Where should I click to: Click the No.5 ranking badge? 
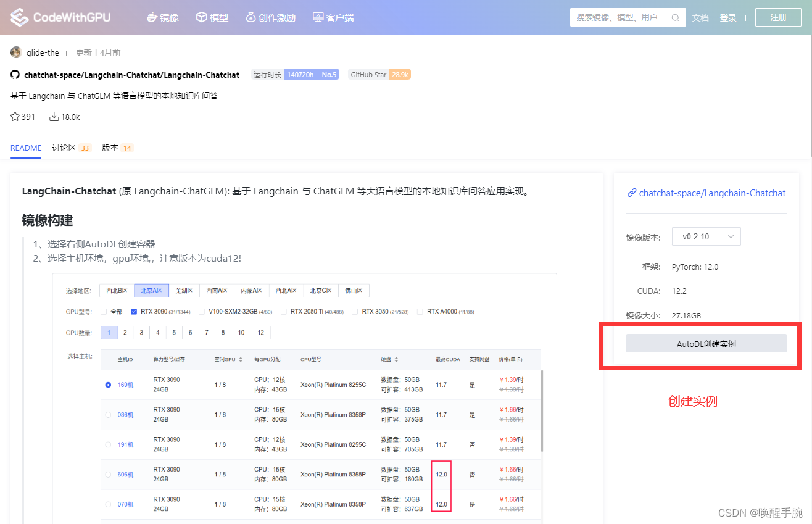(329, 75)
